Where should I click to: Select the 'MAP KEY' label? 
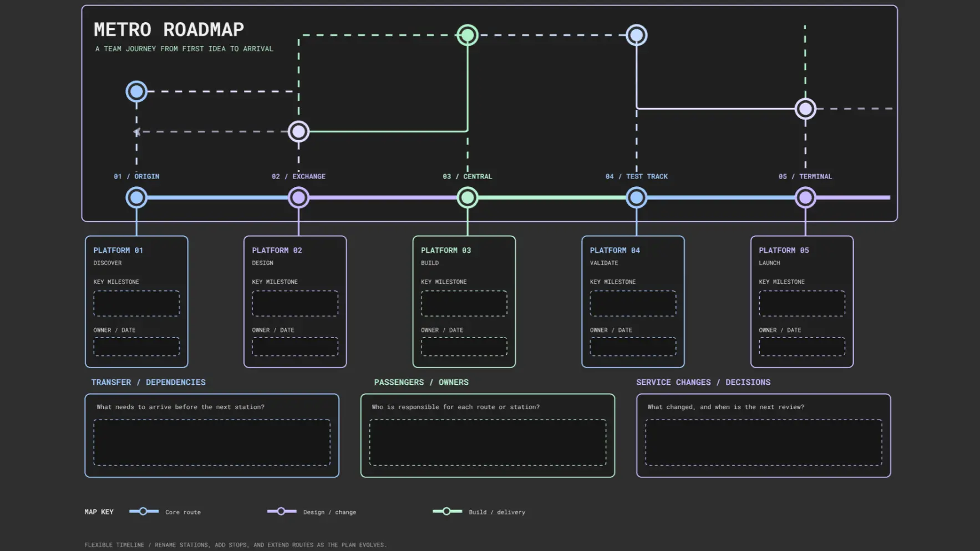coord(99,512)
